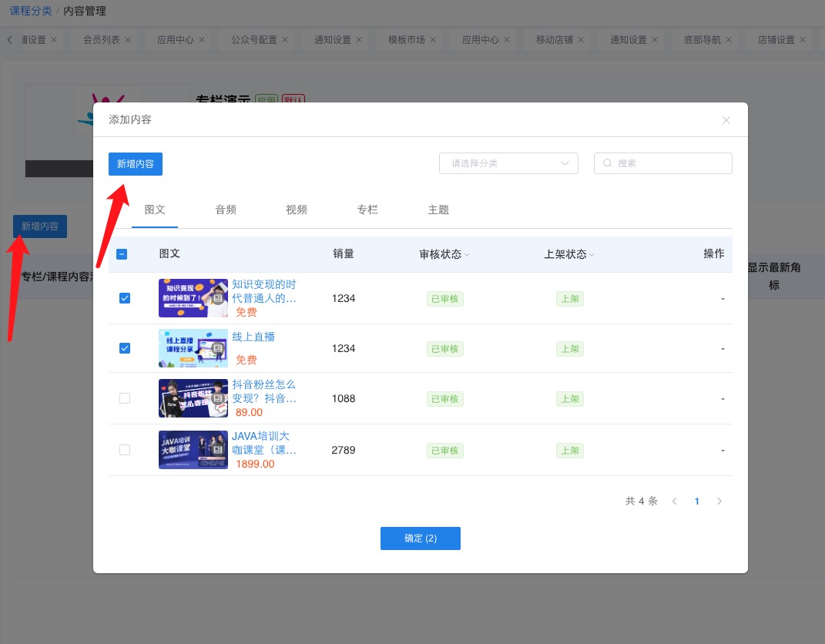Open the 审核状态 filter arrow
Screen dimensions: 825x644
[x=467, y=255]
